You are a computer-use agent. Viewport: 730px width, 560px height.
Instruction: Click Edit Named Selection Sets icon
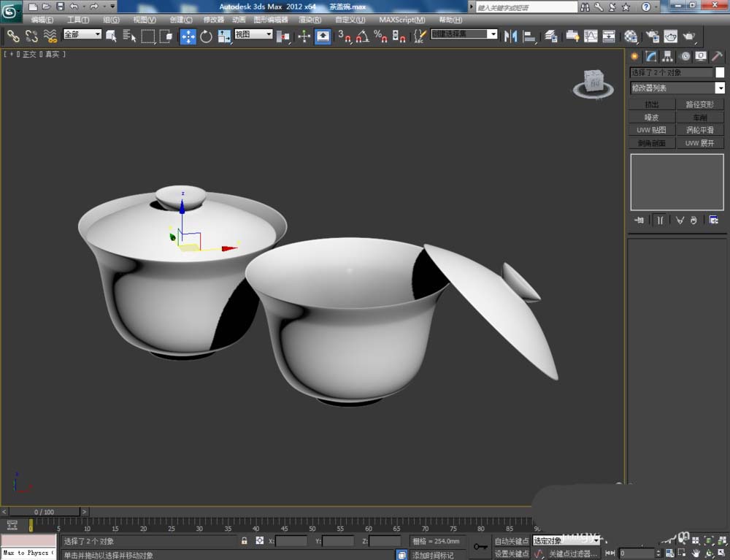click(x=420, y=37)
